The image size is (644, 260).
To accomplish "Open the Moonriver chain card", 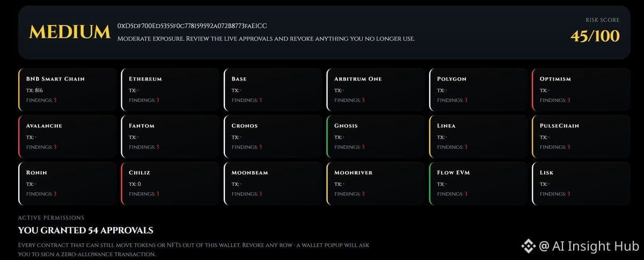I will click(376, 184).
